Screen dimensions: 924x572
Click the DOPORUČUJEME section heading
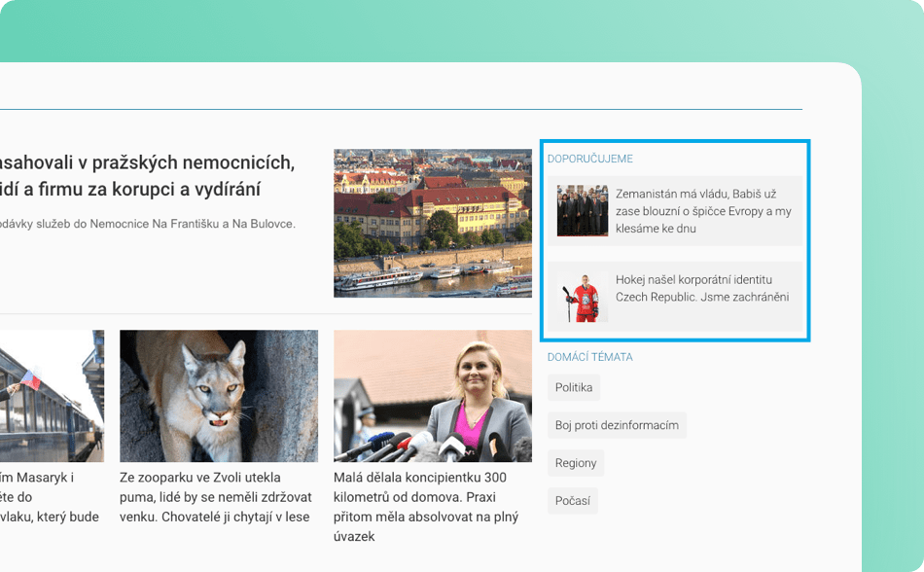(589, 159)
